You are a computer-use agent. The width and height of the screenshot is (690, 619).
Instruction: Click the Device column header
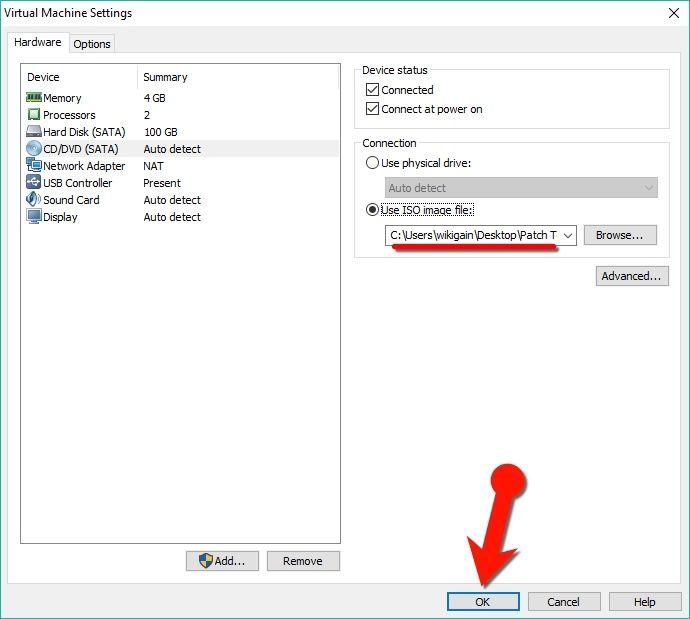click(43, 77)
